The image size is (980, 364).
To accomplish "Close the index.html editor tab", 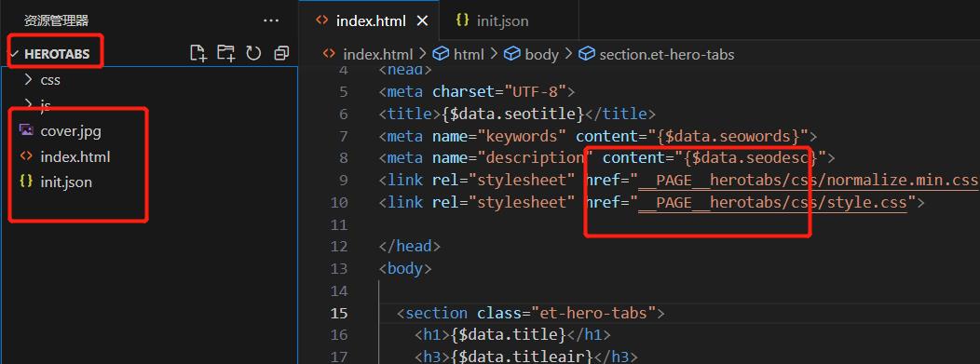I will pyautogui.click(x=422, y=20).
